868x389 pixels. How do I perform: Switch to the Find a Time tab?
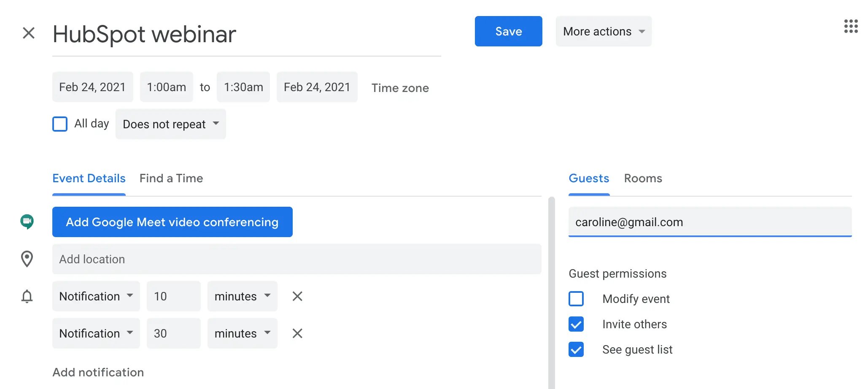171,178
